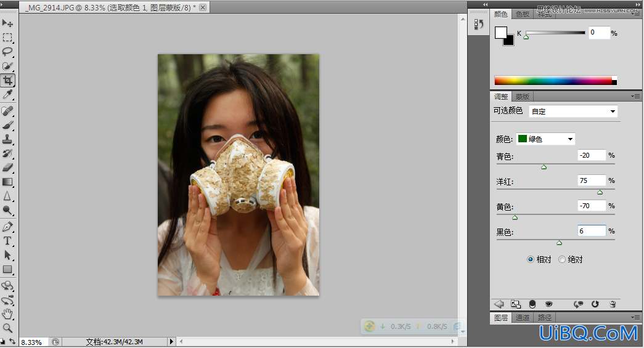The width and height of the screenshot is (644, 348).
Task: Pick a color from the spectrum ramp
Action: [x=555, y=81]
